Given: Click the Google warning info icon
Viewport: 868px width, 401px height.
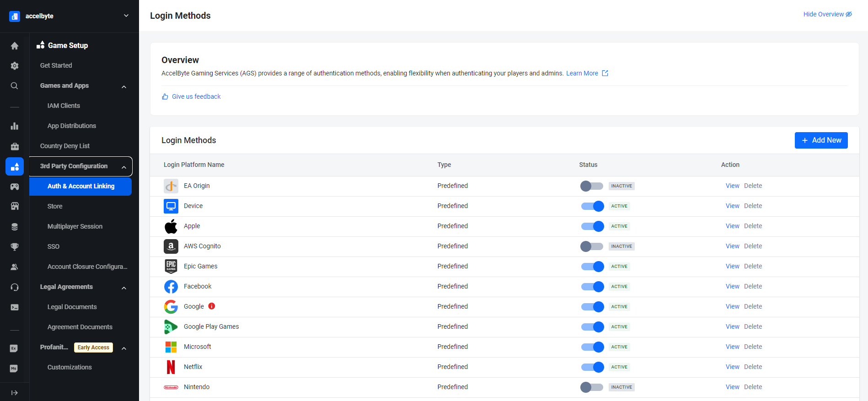Looking at the screenshot, I should pos(212,306).
